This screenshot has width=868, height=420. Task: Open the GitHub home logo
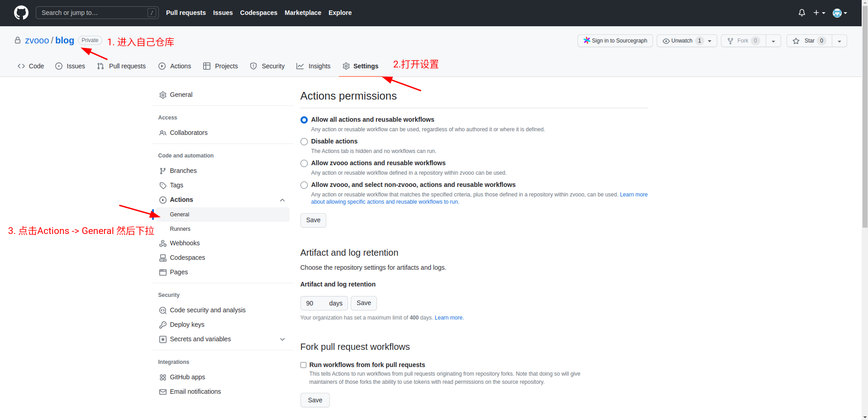pyautogui.click(x=21, y=13)
